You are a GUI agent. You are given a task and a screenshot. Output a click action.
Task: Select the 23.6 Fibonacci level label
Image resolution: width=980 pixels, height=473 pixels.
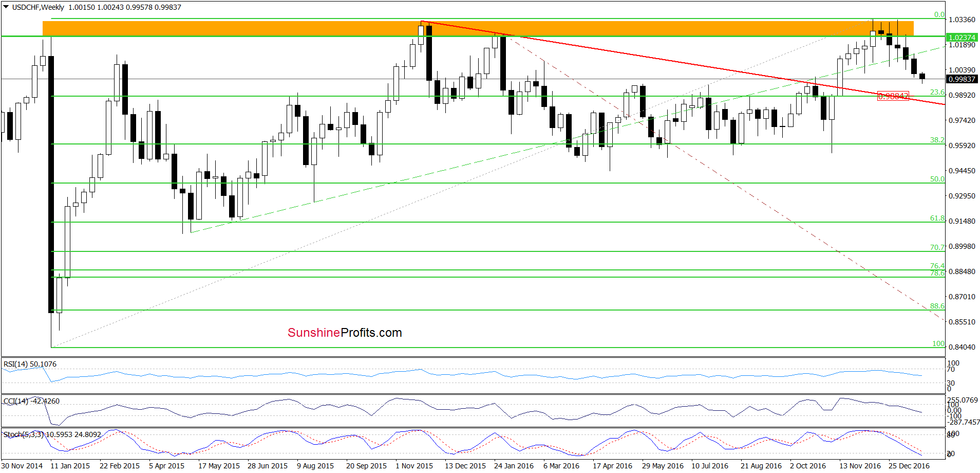pos(937,92)
